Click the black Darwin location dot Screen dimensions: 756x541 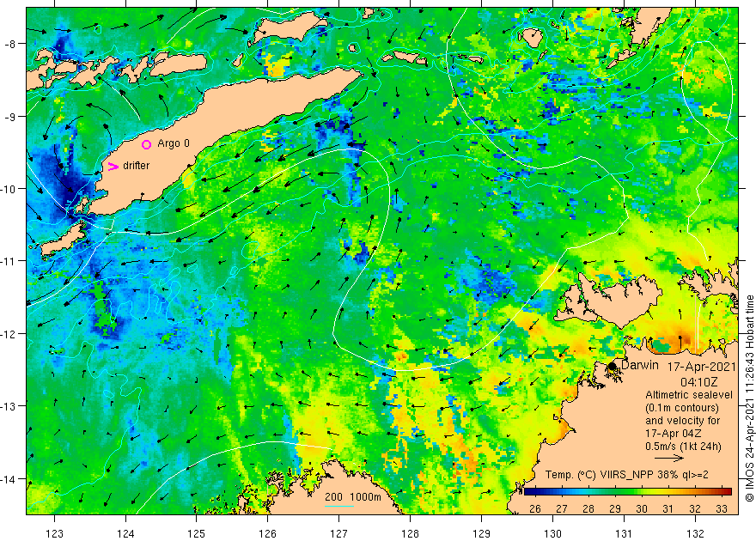pyautogui.click(x=612, y=367)
